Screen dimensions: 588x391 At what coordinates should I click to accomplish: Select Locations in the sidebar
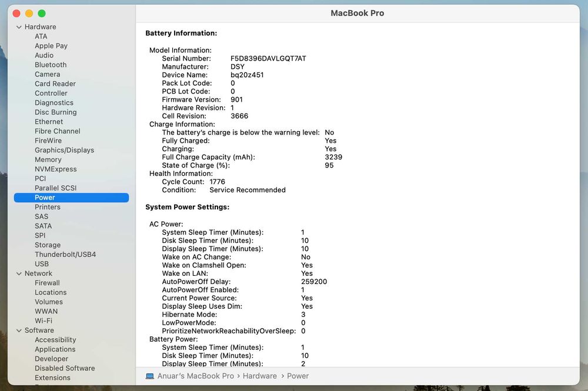51,292
